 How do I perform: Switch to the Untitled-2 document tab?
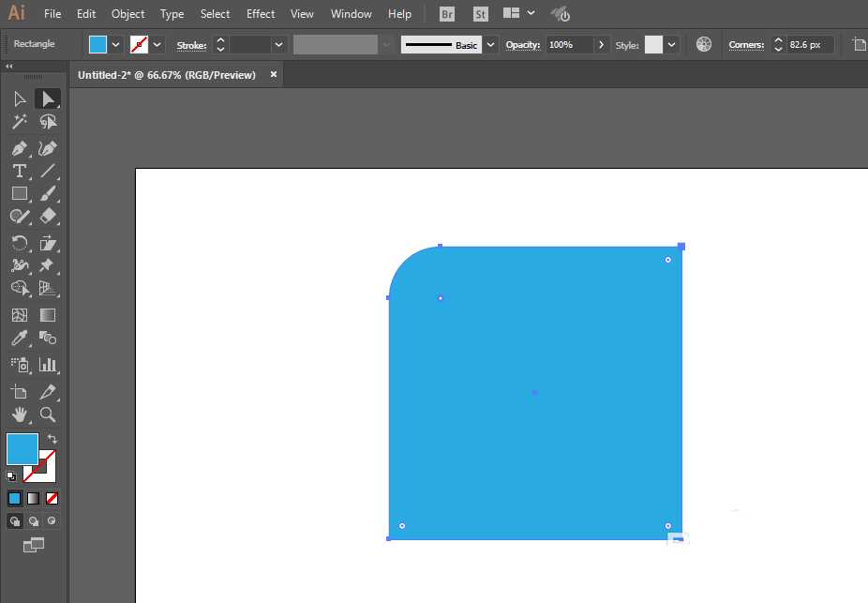point(167,75)
